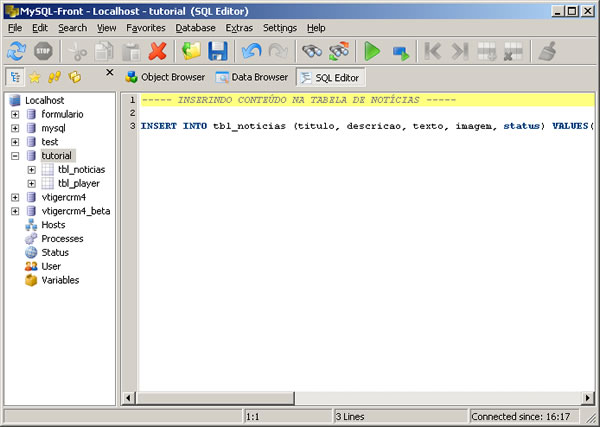This screenshot has height=427, width=600.
Task: Expand the formulario database node
Action: pos(15,114)
